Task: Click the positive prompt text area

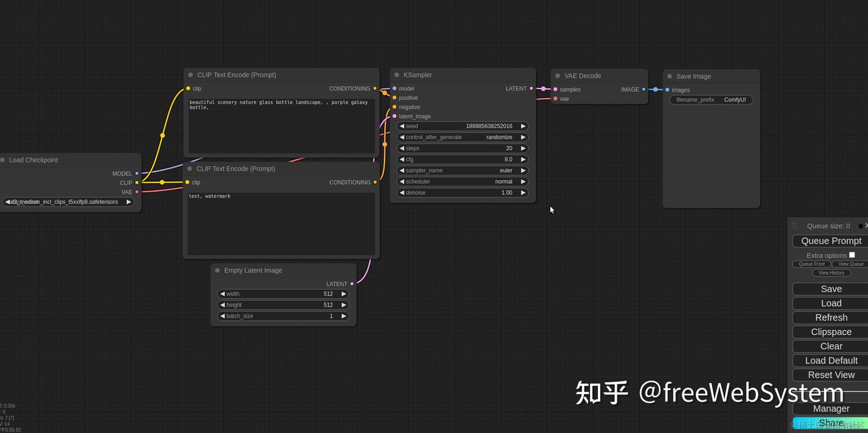Action: point(281,126)
